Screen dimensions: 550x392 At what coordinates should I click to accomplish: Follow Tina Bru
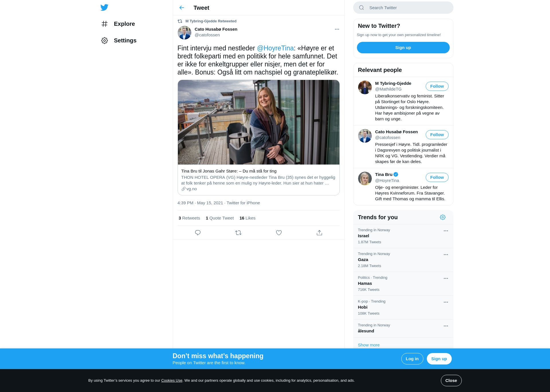437,177
